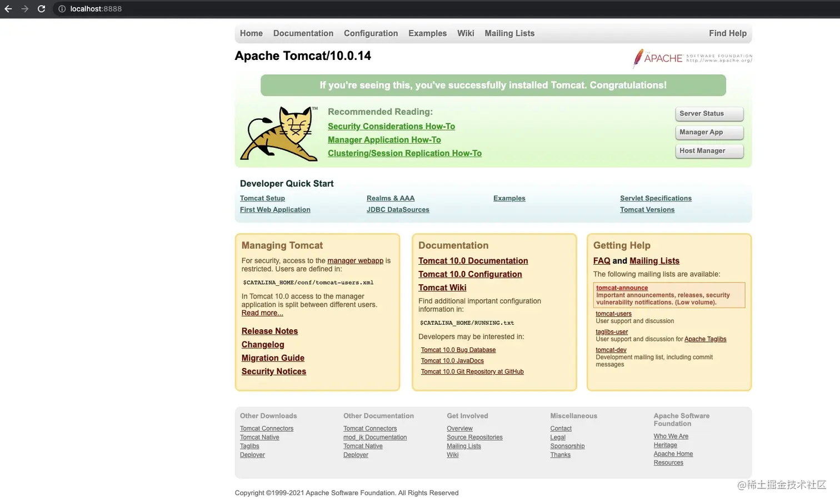
Task: Click the Apache Software Foundation feather logo
Action: coord(693,58)
